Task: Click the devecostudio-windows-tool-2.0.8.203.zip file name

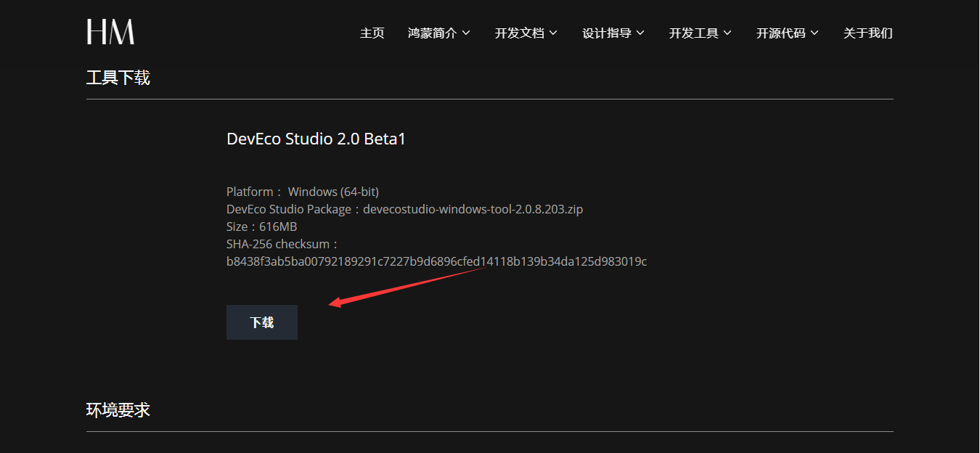Action: [x=473, y=209]
